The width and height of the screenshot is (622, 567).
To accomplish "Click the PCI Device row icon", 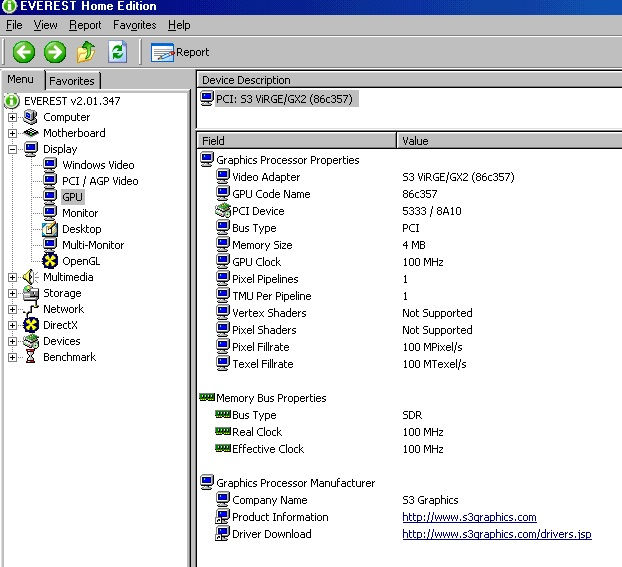I will [x=223, y=211].
